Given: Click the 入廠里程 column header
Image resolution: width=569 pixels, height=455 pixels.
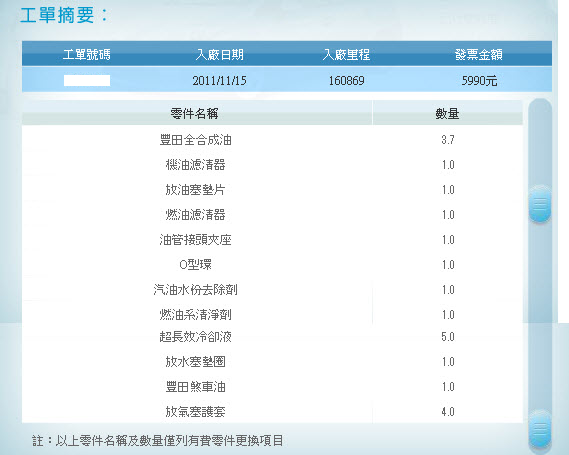Looking at the screenshot, I should pos(347,55).
